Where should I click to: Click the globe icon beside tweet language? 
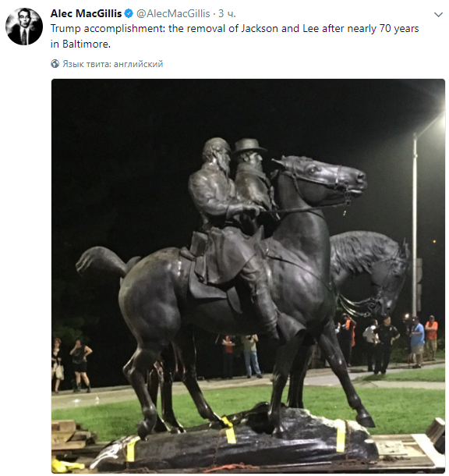point(55,64)
